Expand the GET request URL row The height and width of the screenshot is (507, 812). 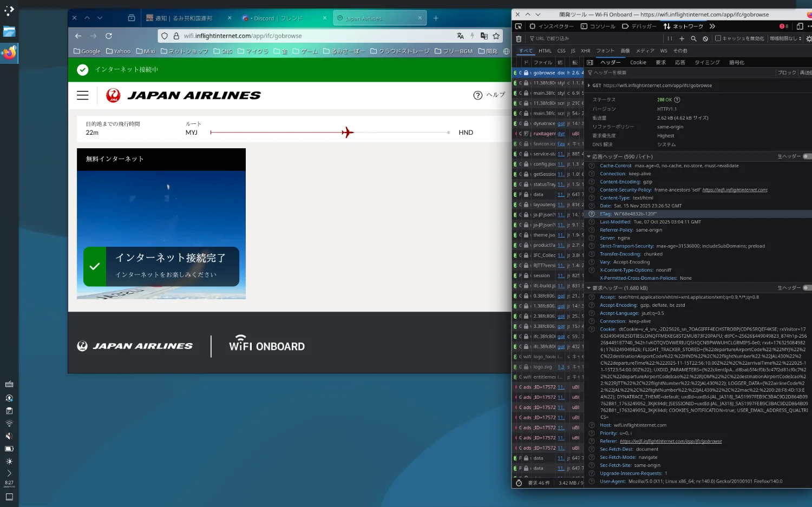(x=588, y=85)
